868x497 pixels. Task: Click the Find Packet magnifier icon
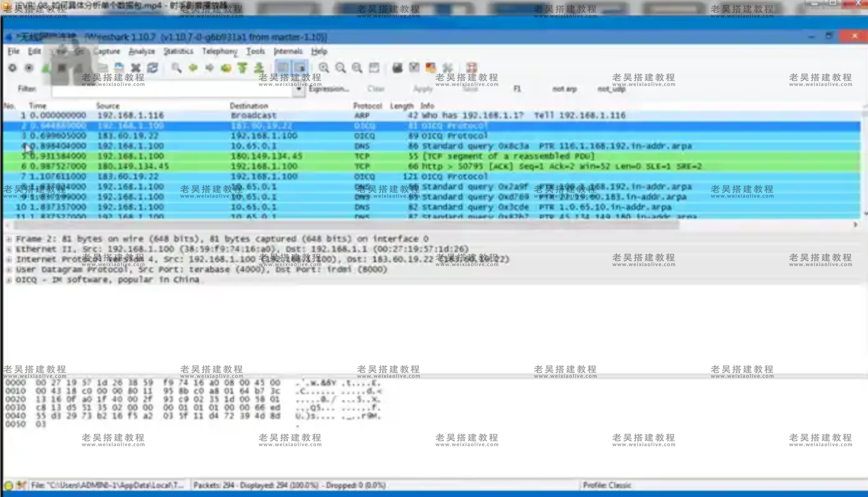pos(176,68)
